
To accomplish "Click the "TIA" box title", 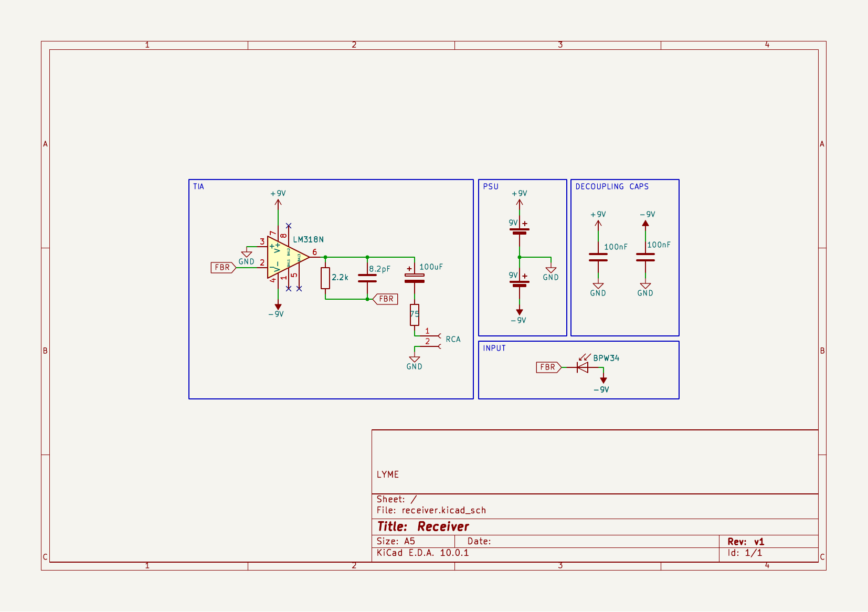I will [198, 187].
